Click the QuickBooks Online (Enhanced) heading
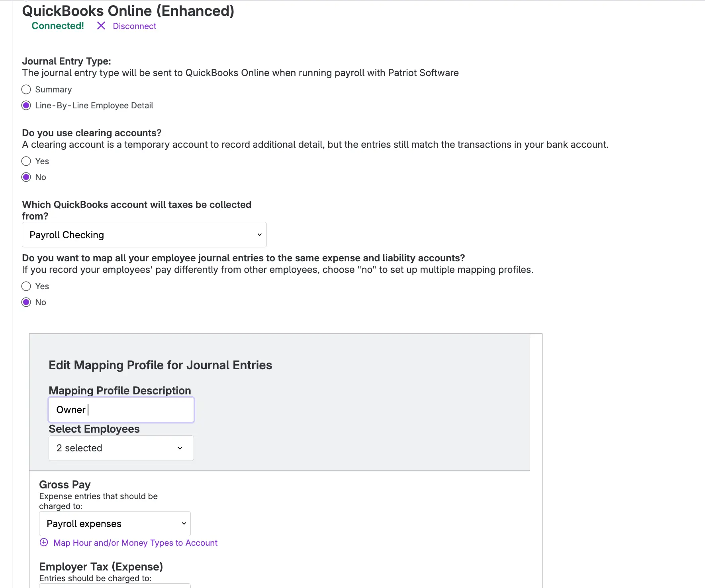The image size is (705, 588). point(128,11)
